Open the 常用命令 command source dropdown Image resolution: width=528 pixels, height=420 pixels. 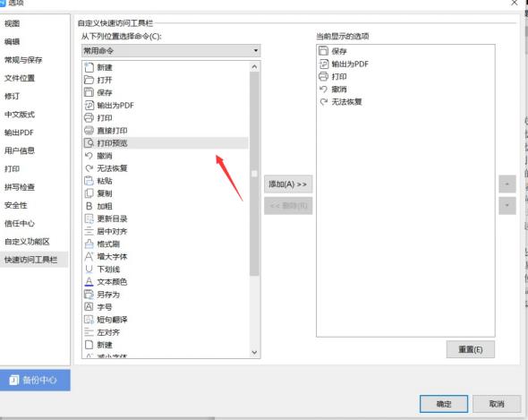(x=171, y=51)
